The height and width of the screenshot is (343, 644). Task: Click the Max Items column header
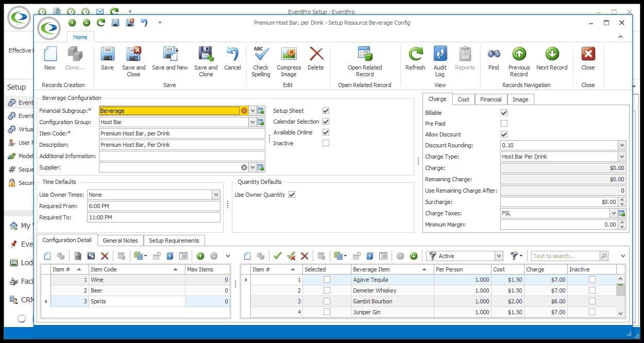pos(208,269)
